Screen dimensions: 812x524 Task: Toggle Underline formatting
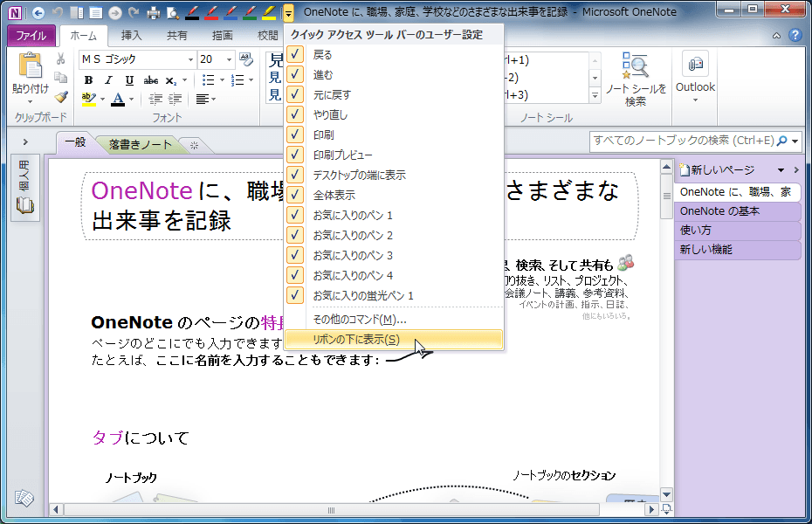[x=129, y=79]
